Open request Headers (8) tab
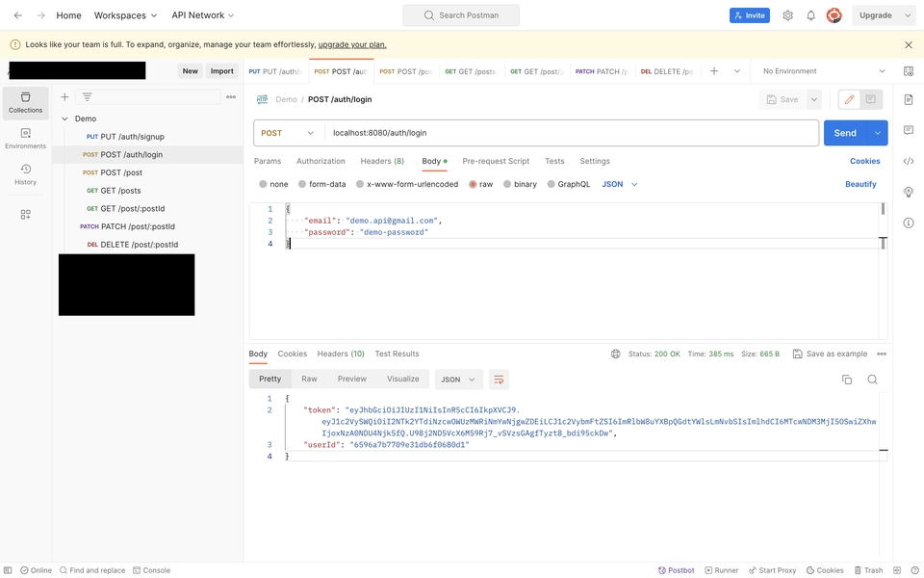 [x=382, y=161]
